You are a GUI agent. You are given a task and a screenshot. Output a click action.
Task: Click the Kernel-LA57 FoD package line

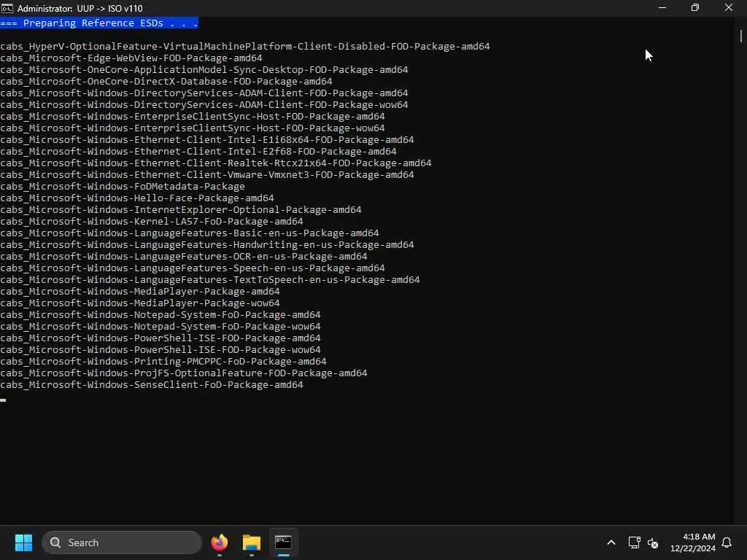(x=152, y=222)
